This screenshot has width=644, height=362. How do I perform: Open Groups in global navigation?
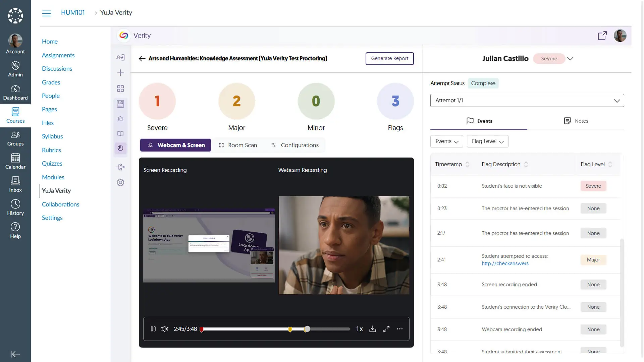(x=15, y=139)
